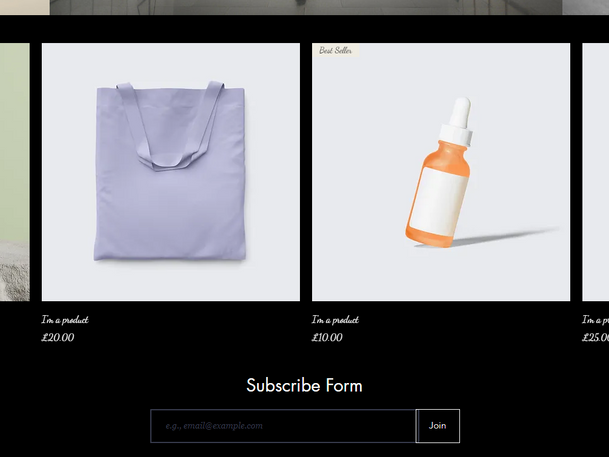Open the product title priced £20.00
609x457 pixels.
click(x=65, y=320)
